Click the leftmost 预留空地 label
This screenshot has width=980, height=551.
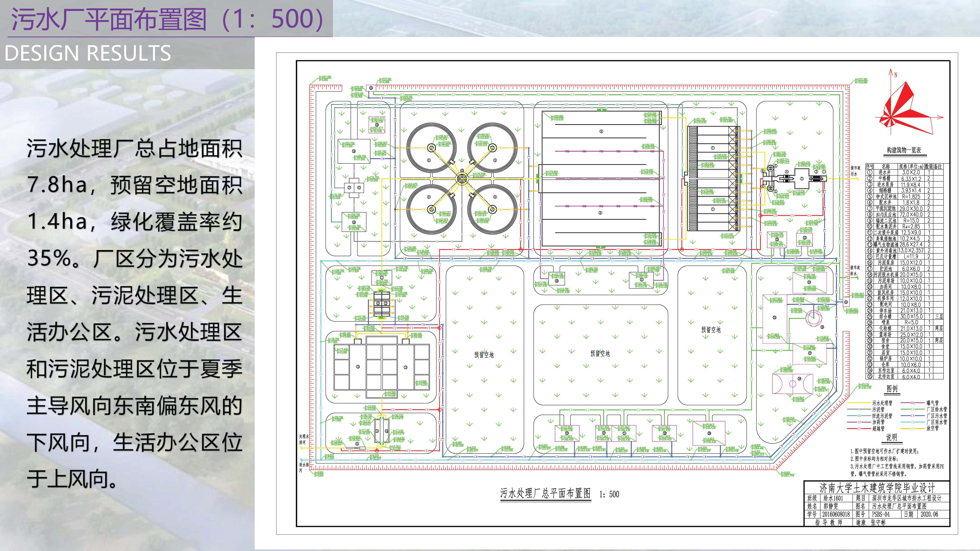483,355
